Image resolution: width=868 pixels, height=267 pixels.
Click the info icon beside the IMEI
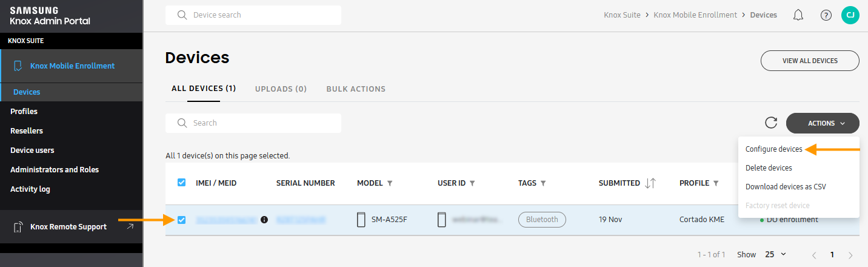click(x=264, y=220)
